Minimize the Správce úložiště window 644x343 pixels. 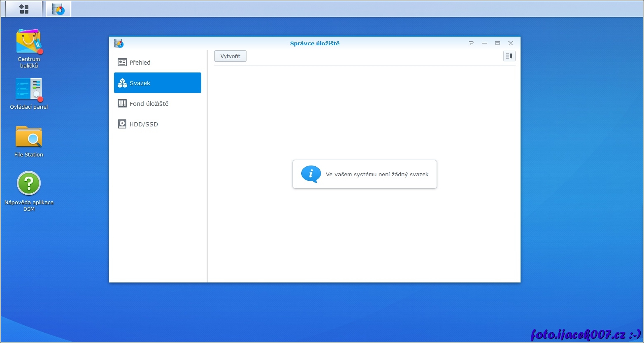pyautogui.click(x=484, y=43)
